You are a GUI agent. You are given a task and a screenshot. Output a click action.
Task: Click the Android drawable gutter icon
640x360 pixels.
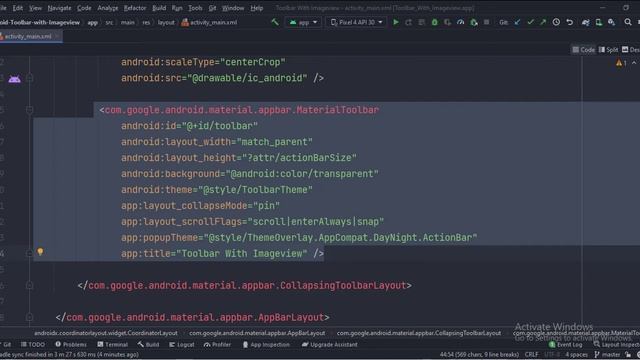(14, 79)
